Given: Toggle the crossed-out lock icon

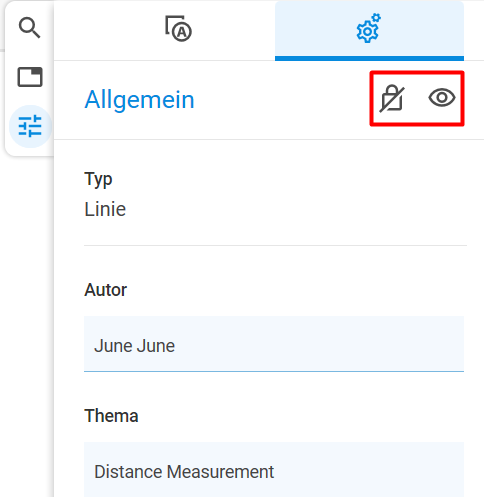Looking at the screenshot, I should coord(392,98).
